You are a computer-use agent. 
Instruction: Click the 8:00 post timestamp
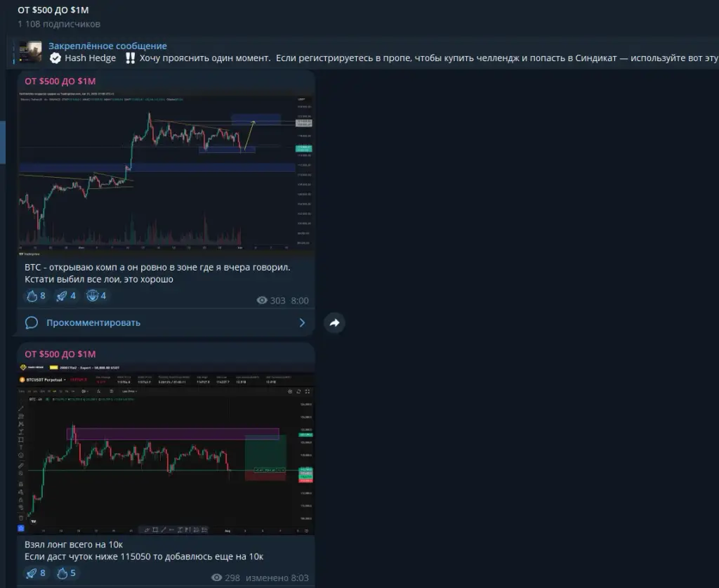(x=300, y=301)
